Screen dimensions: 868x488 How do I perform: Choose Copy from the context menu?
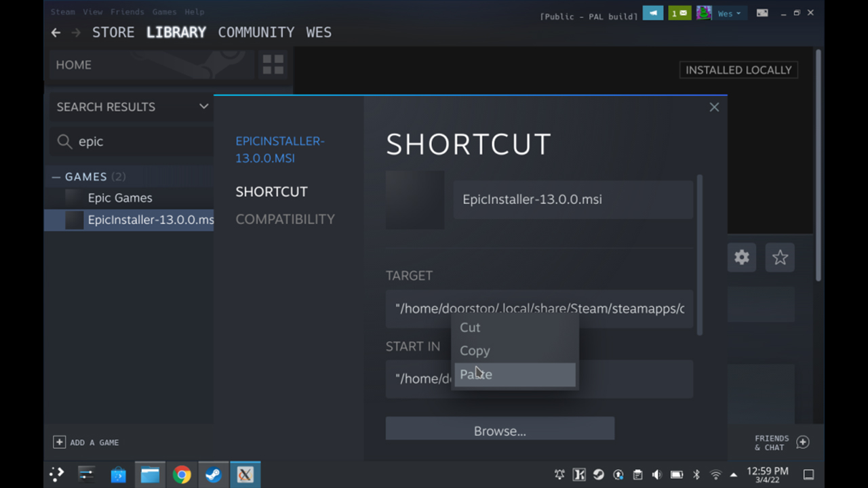tap(475, 350)
